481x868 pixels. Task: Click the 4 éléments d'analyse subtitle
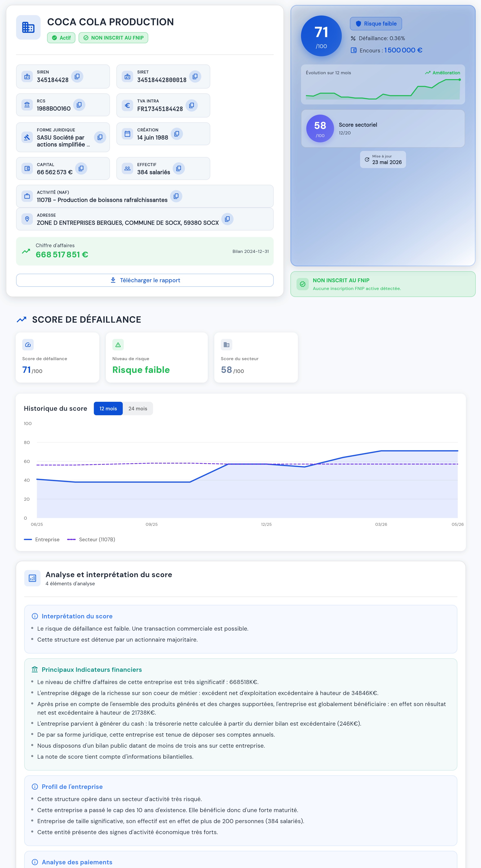70,584
